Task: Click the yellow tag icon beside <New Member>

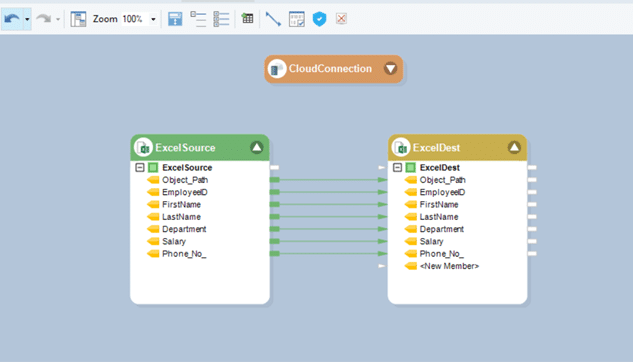Action: (411, 266)
